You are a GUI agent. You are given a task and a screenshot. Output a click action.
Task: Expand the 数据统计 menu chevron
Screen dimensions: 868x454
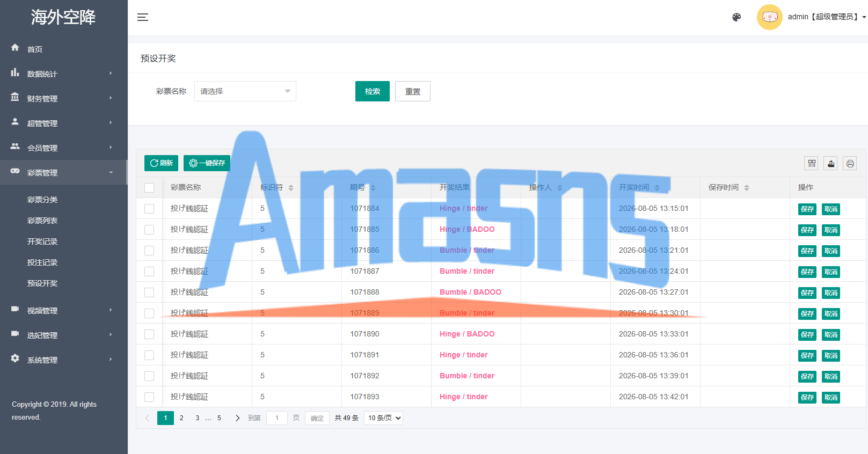click(111, 73)
